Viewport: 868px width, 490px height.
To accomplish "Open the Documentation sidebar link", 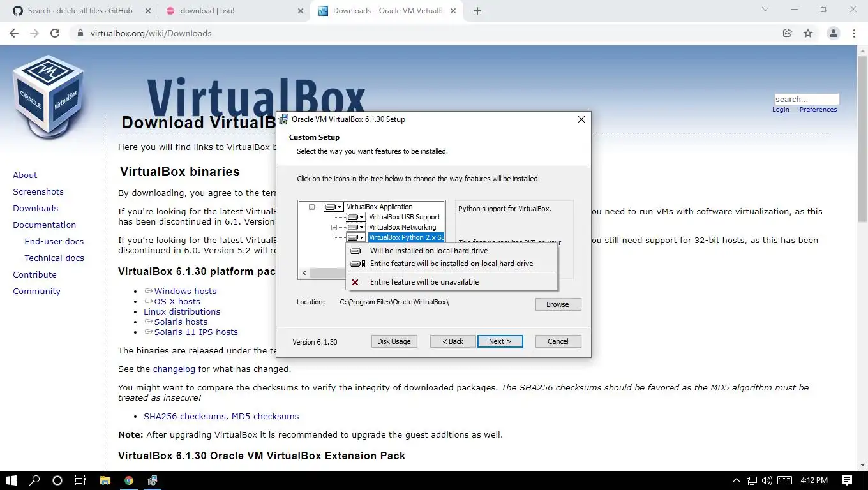I will point(45,225).
